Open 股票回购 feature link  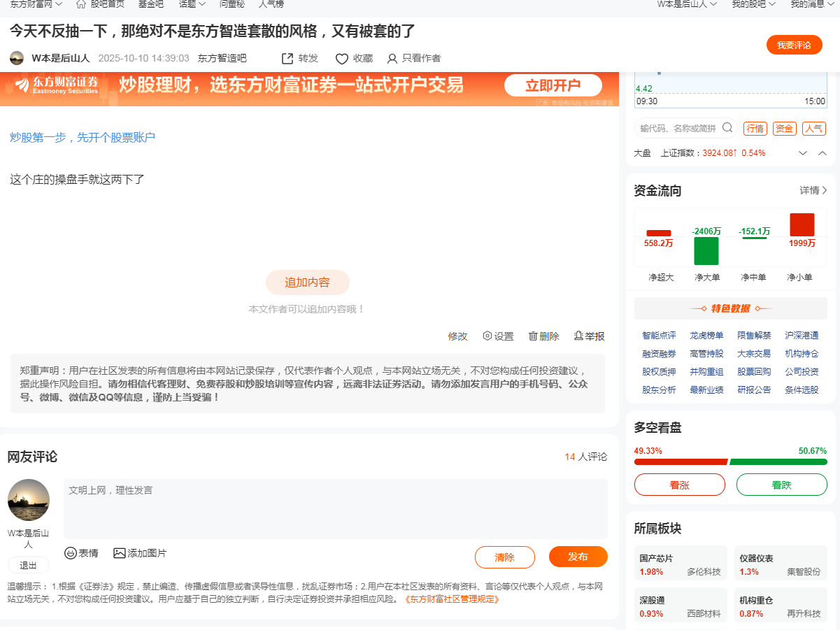coord(754,372)
